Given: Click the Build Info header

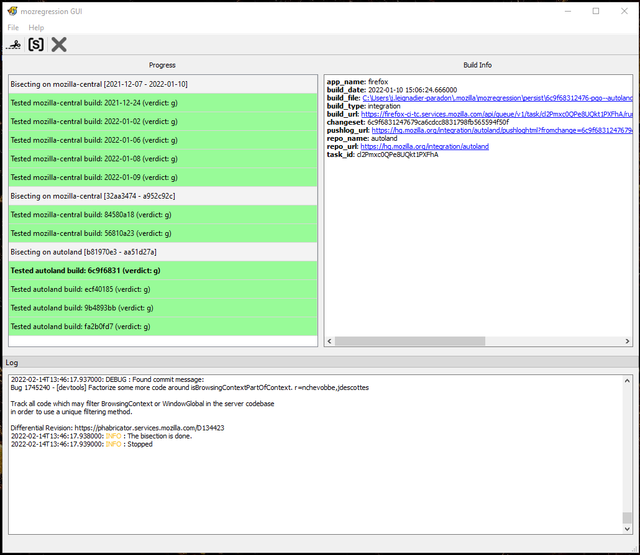Looking at the screenshot, I should (478, 65).
